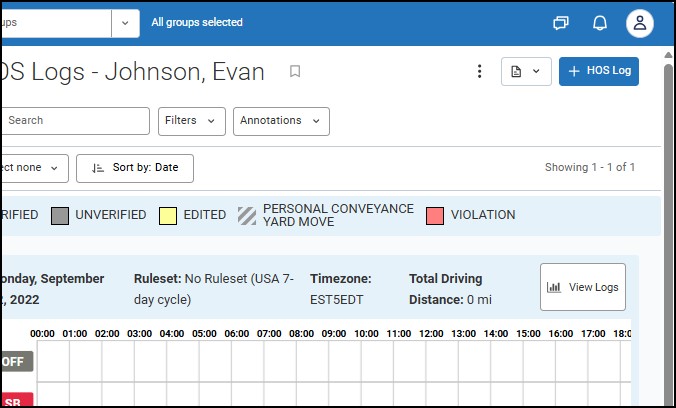Click the Violation red legend swatch
Image resolution: width=676 pixels, height=408 pixels.
(x=435, y=215)
